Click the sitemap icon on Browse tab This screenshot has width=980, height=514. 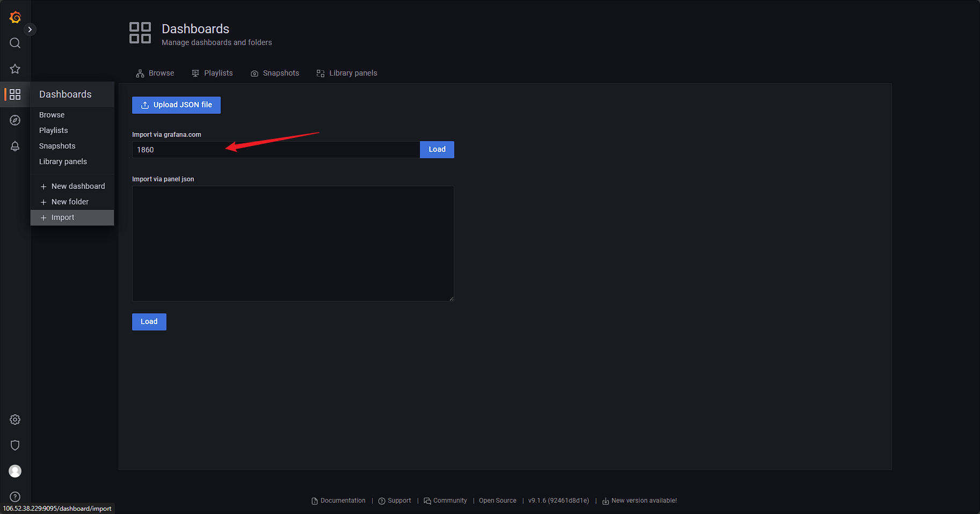click(140, 74)
